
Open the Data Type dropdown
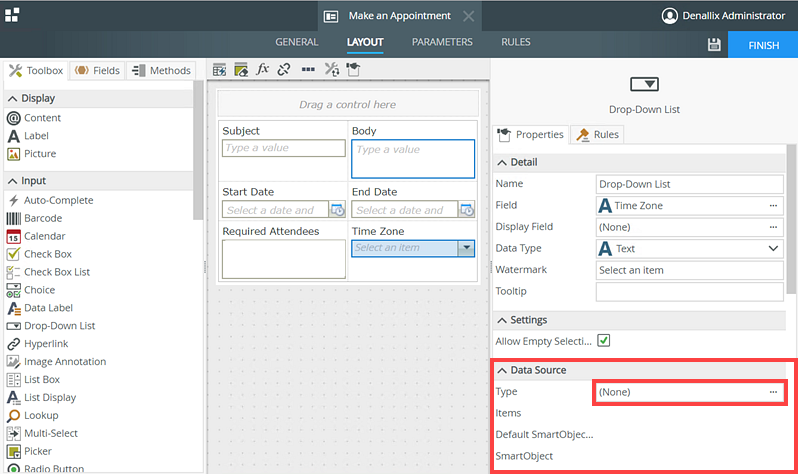773,249
